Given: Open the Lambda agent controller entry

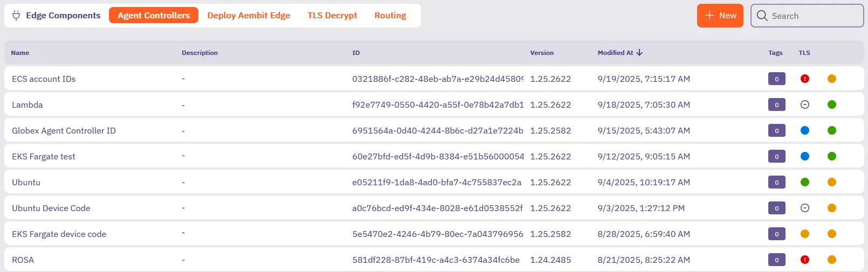Looking at the screenshot, I should pyautogui.click(x=27, y=105).
